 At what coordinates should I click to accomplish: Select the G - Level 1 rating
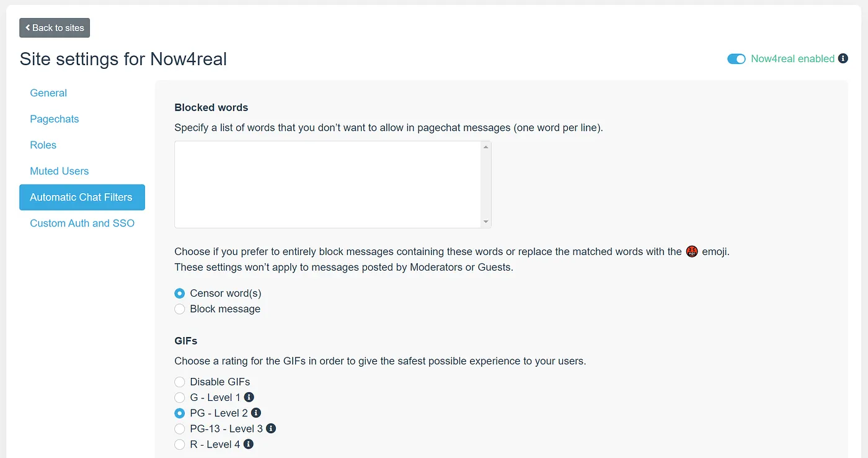(x=180, y=397)
